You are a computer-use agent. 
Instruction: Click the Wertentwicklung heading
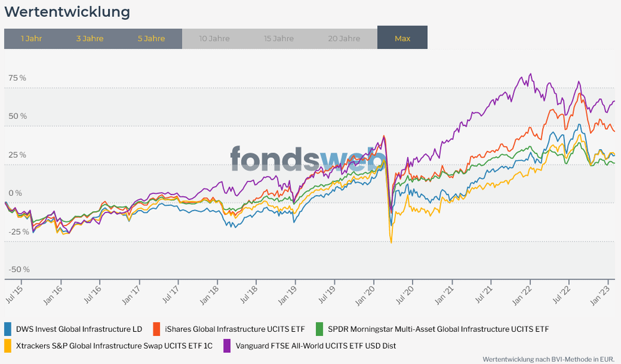point(67,11)
